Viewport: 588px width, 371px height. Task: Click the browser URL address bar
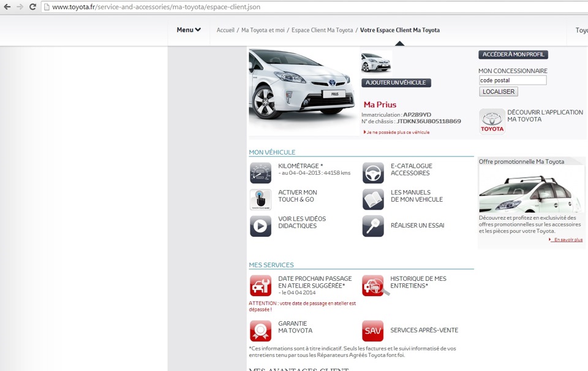315,7
